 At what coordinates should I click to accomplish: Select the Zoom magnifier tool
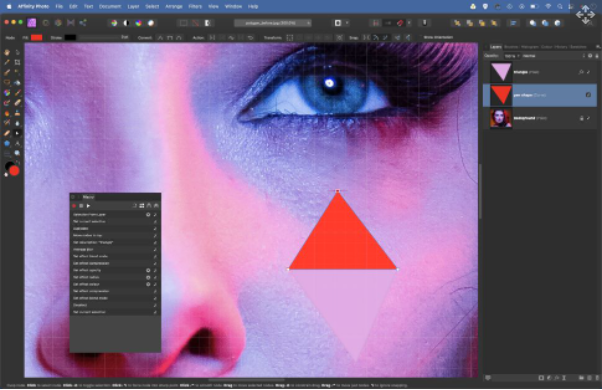click(17, 153)
